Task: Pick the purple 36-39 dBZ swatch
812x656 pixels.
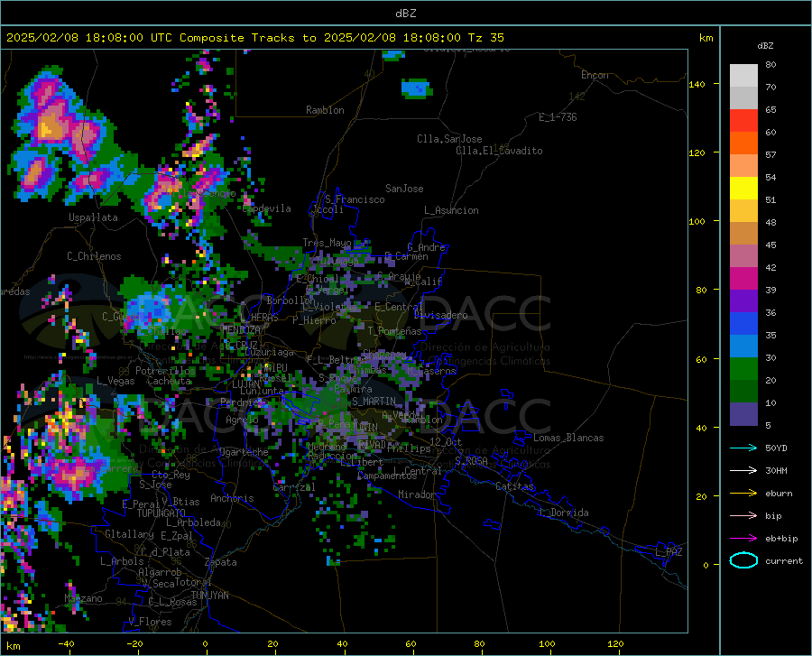Action: pyautogui.click(x=743, y=301)
